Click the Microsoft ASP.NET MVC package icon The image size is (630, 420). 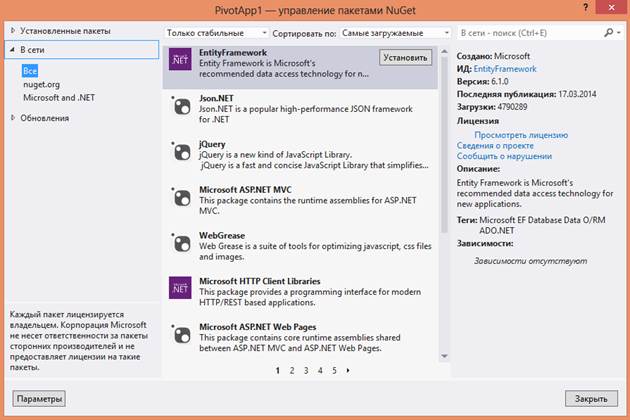pyautogui.click(x=181, y=198)
